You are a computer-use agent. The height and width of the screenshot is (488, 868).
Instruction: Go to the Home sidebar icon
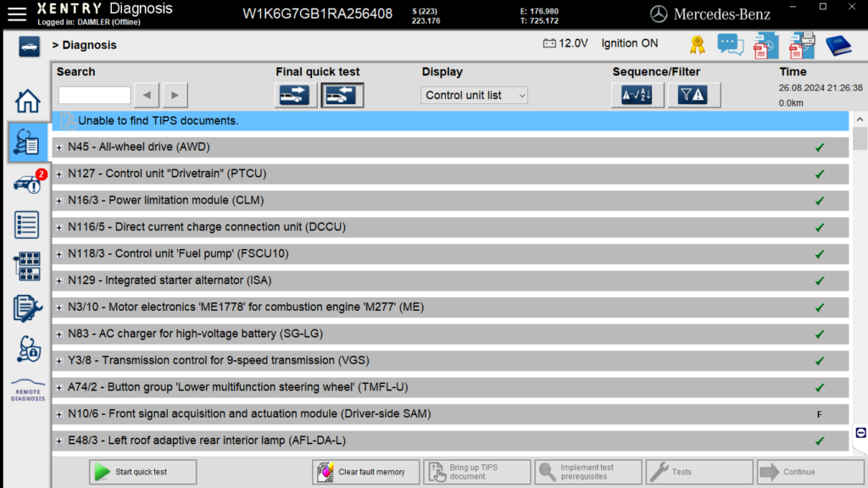pyautogui.click(x=27, y=101)
